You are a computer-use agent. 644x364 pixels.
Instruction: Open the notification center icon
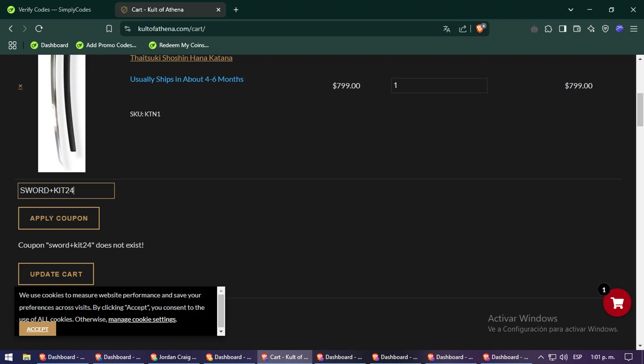click(x=629, y=357)
